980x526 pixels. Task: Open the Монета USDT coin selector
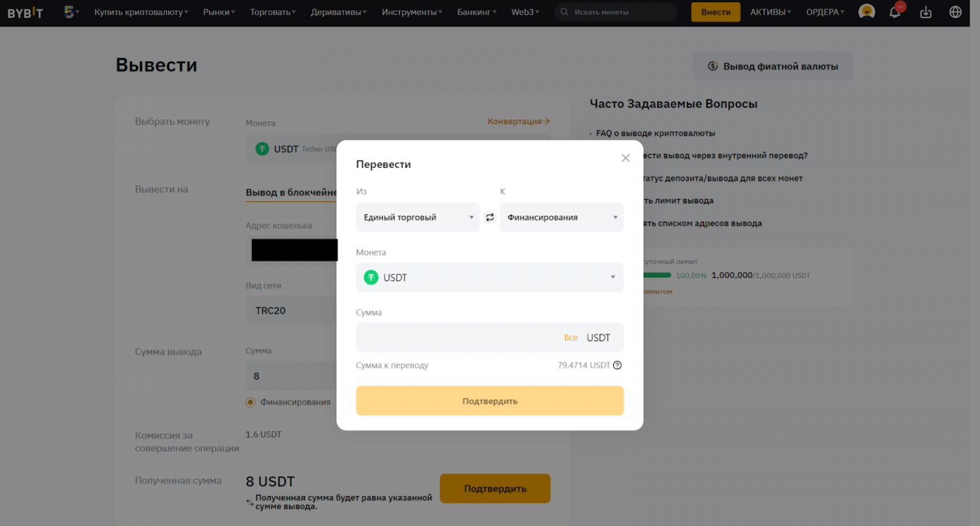pos(489,277)
